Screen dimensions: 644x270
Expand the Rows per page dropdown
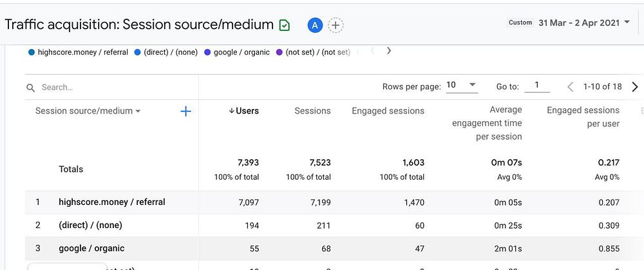tap(461, 85)
